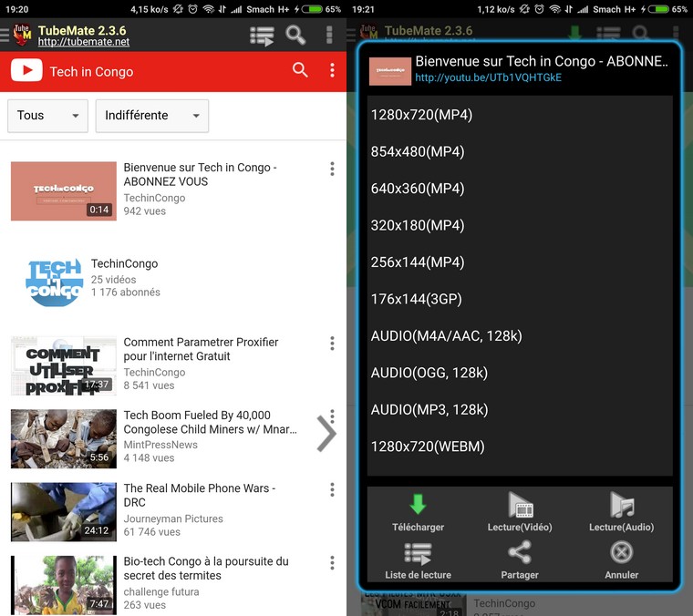The height and width of the screenshot is (616, 693).
Task: Tap title Comment Parametrer Proxifier pour l'internet Gratuit
Action: click(202, 349)
